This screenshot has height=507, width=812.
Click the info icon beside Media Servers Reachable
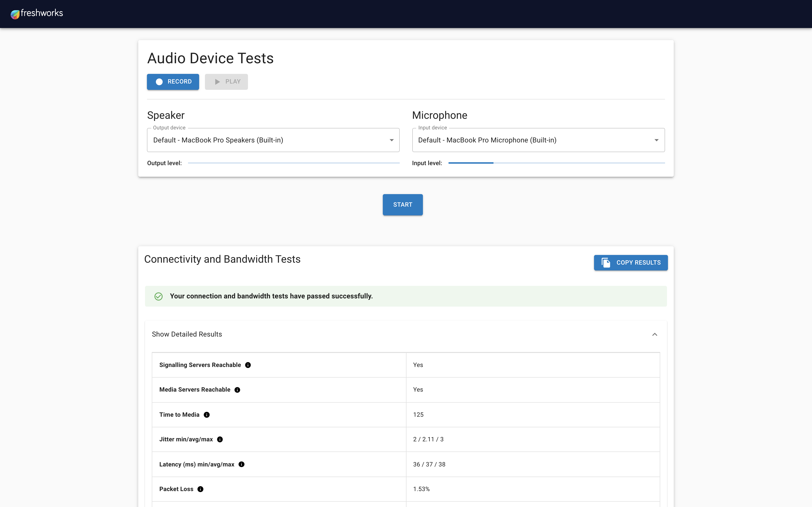(x=237, y=390)
